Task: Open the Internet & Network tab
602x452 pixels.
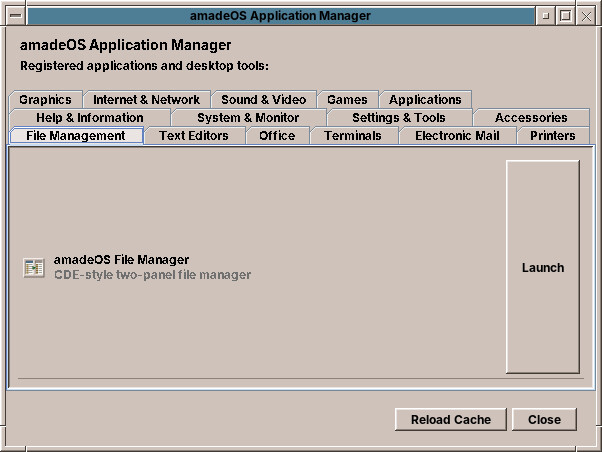Action: pyautogui.click(x=146, y=99)
